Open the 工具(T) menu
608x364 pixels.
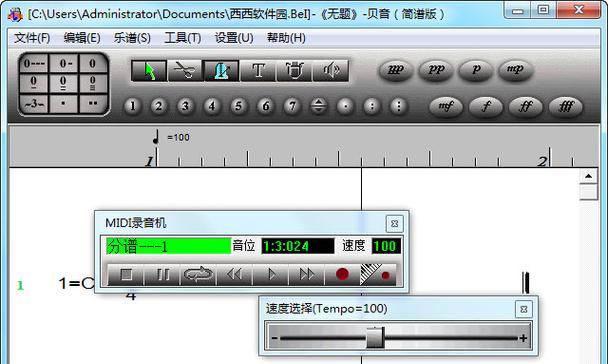click(183, 38)
